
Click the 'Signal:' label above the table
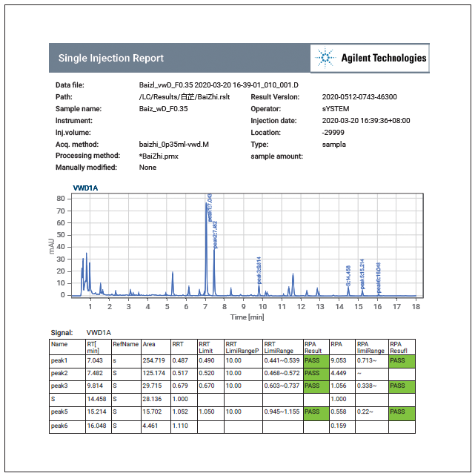point(62,333)
